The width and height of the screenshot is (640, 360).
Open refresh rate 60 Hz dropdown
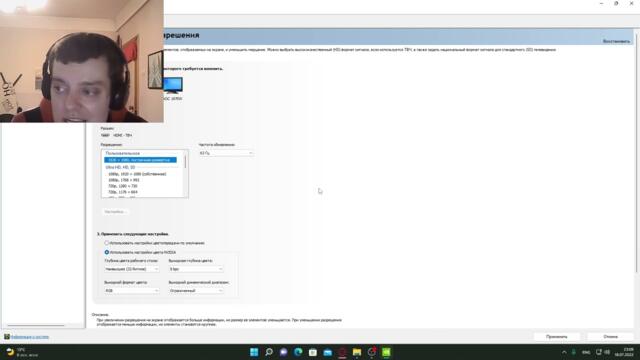tap(226, 153)
